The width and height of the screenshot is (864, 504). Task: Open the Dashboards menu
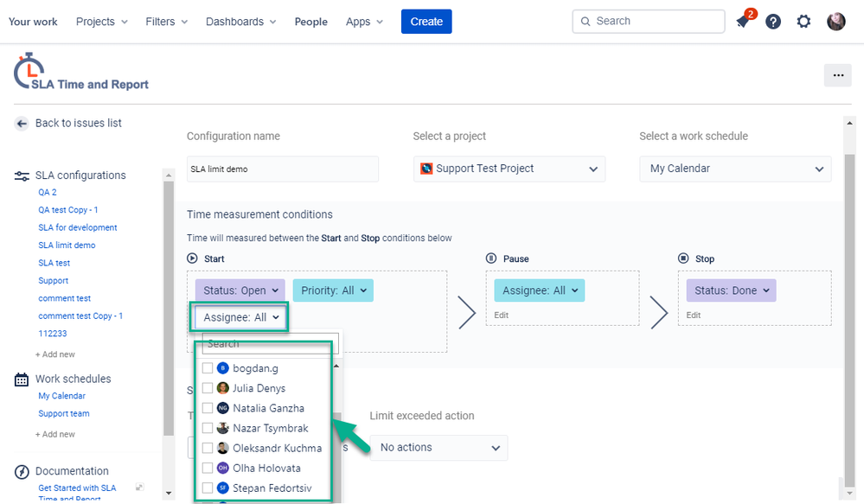point(240,22)
